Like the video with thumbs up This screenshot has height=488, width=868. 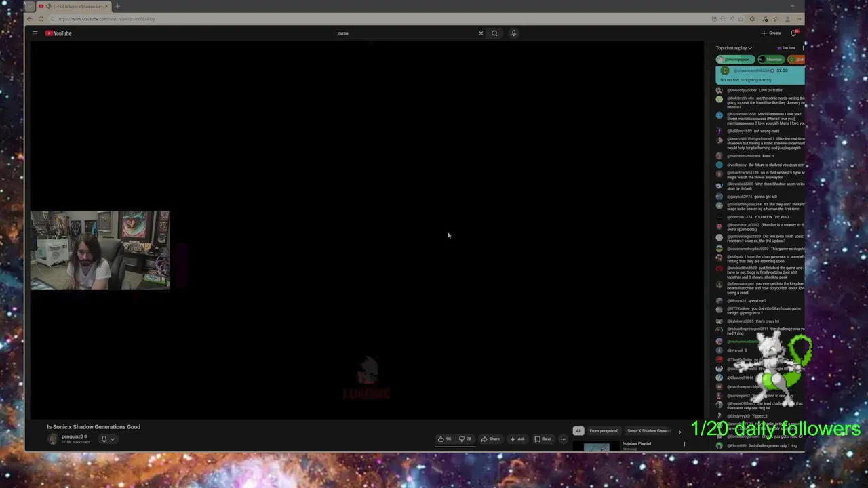point(444,439)
